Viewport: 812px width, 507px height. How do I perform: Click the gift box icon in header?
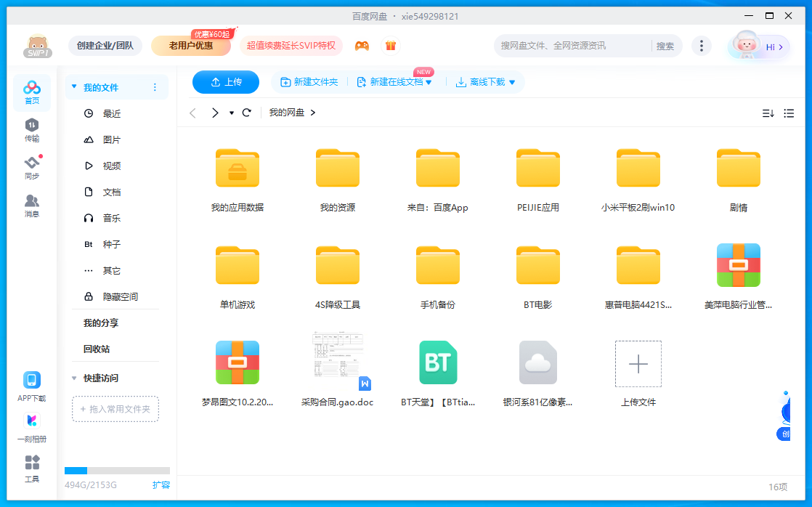(391, 46)
